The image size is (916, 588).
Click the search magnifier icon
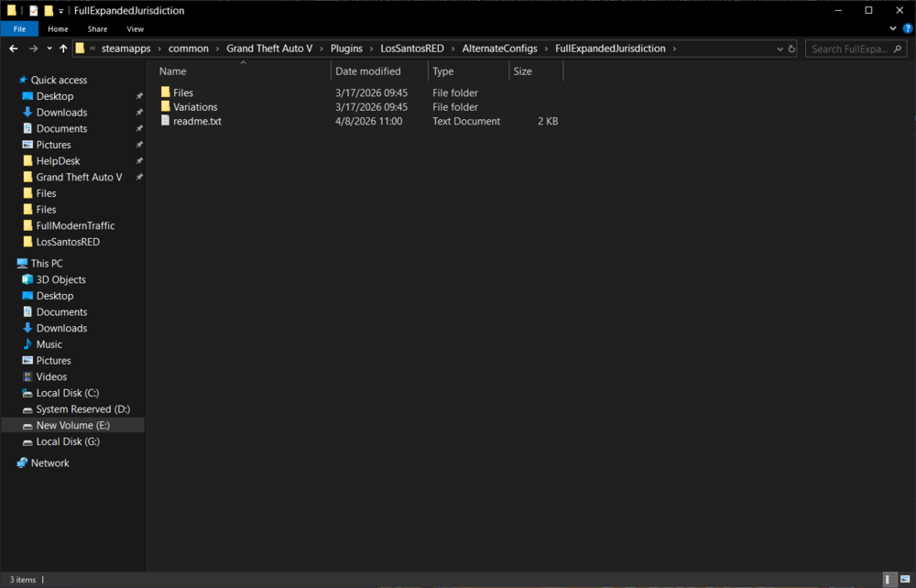click(898, 49)
